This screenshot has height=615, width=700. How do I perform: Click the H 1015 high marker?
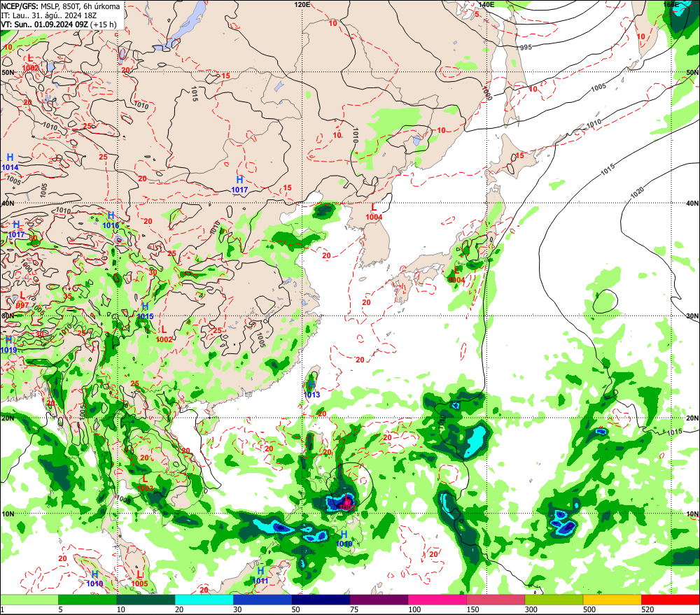point(145,311)
